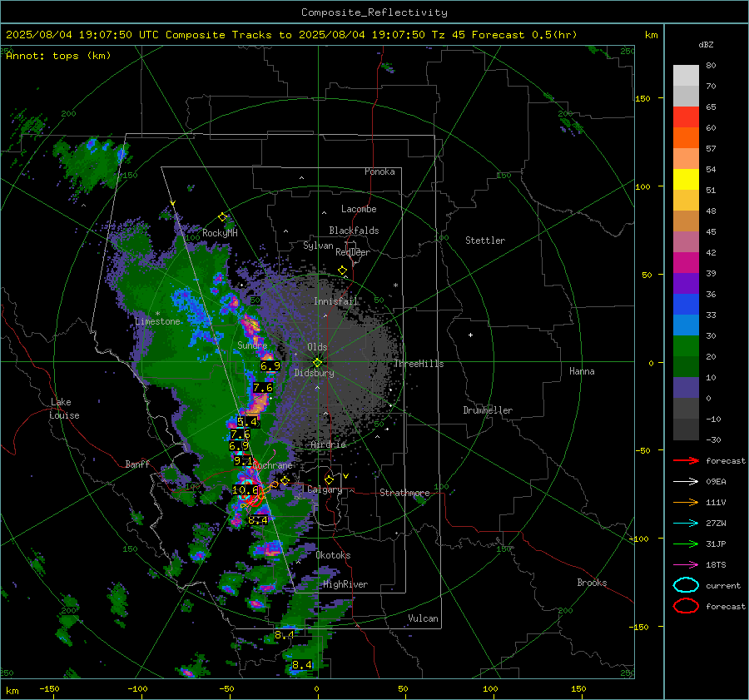Click the Olds city label
Viewport: 749px width, 700px height.
point(317,347)
